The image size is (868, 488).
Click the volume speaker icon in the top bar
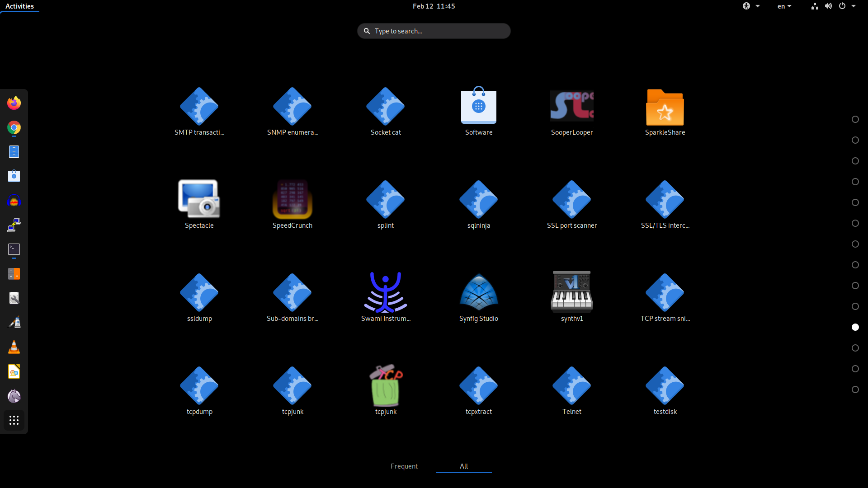pyautogui.click(x=828, y=6)
